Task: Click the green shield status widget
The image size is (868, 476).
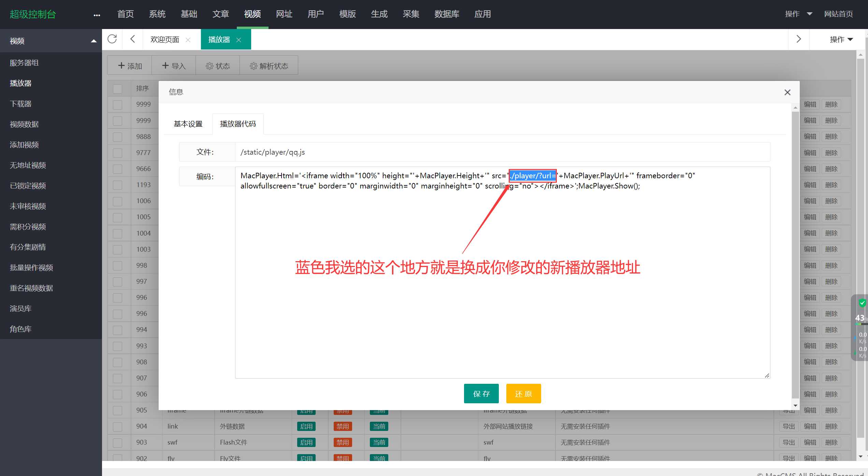Action: coord(862,303)
